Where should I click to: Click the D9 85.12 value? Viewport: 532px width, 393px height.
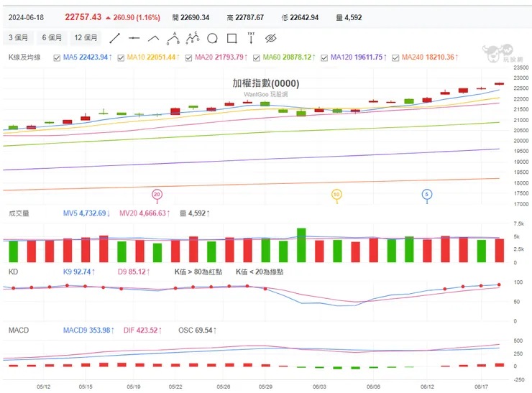coord(134,272)
